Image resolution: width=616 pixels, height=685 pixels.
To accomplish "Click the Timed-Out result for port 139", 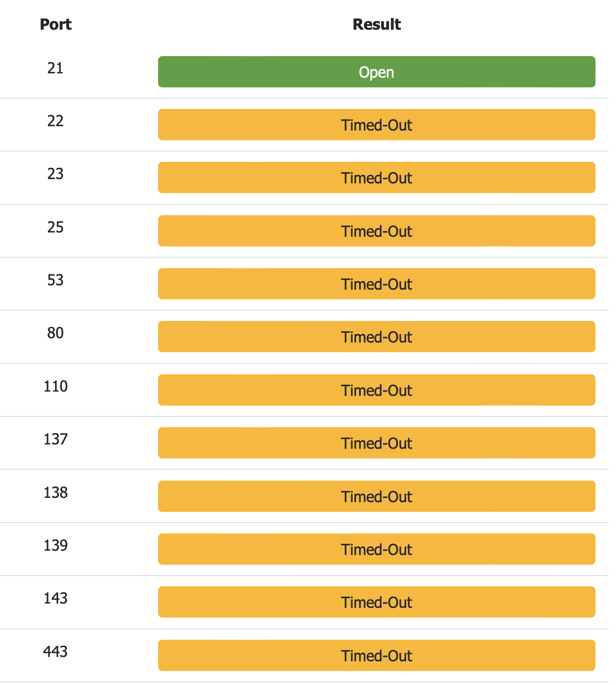I will (376, 549).
